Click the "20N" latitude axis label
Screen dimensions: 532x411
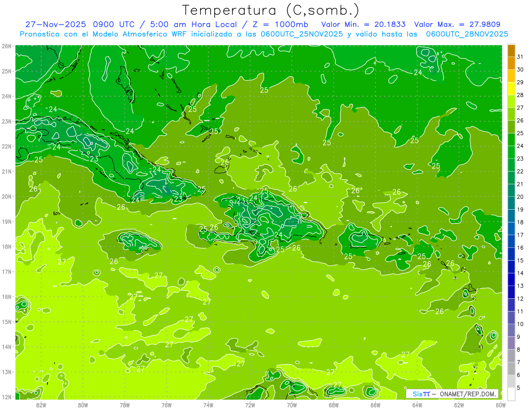tap(7, 196)
